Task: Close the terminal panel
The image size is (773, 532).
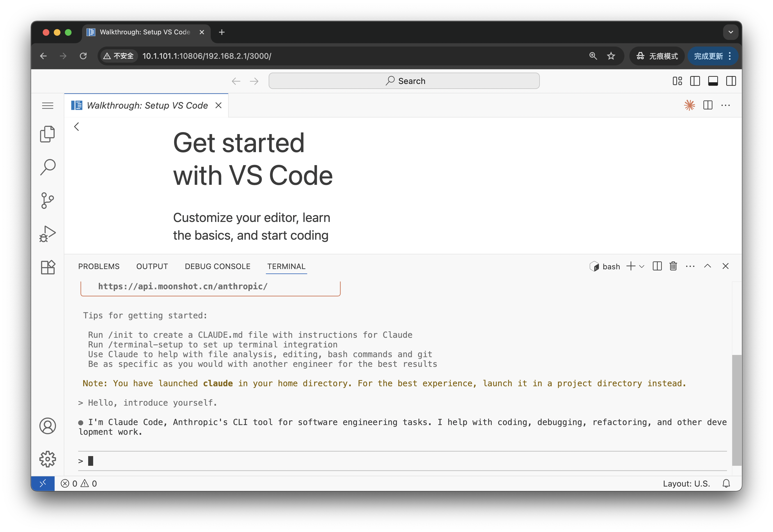Action: point(725,266)
